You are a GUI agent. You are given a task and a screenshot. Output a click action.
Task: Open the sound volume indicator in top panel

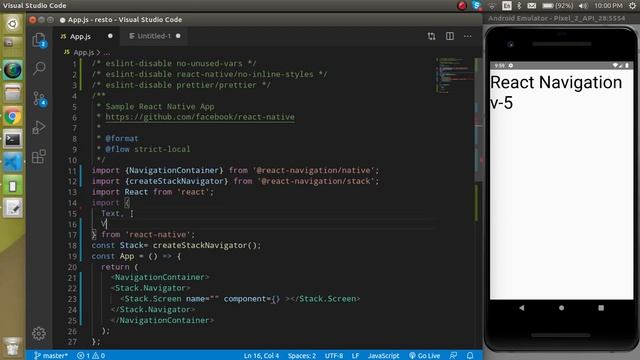coord(584,6)
